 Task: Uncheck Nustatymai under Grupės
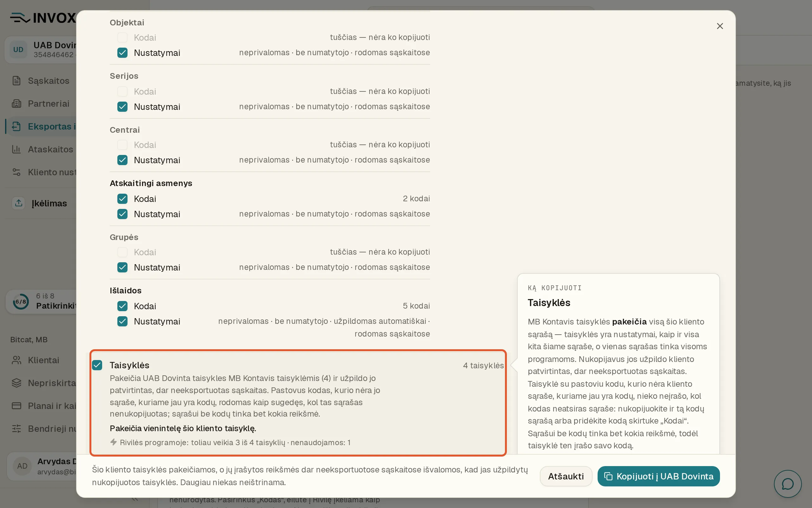coord(122,267)
